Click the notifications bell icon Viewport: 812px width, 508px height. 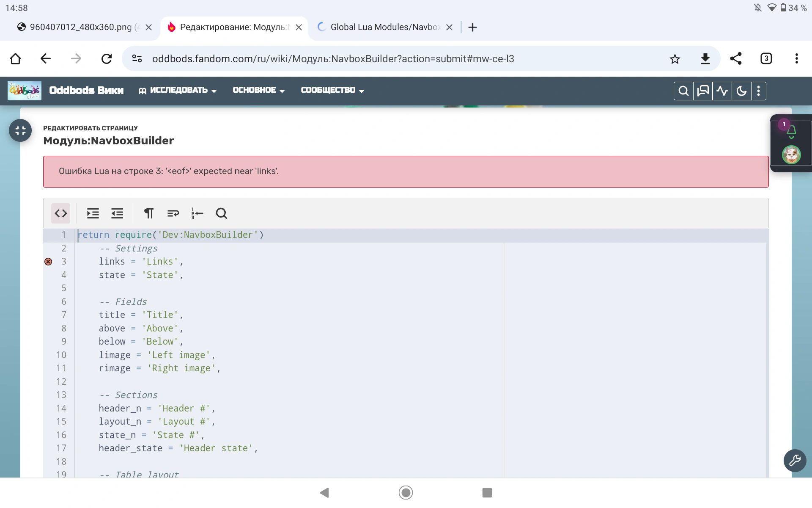tap(791, 132)
